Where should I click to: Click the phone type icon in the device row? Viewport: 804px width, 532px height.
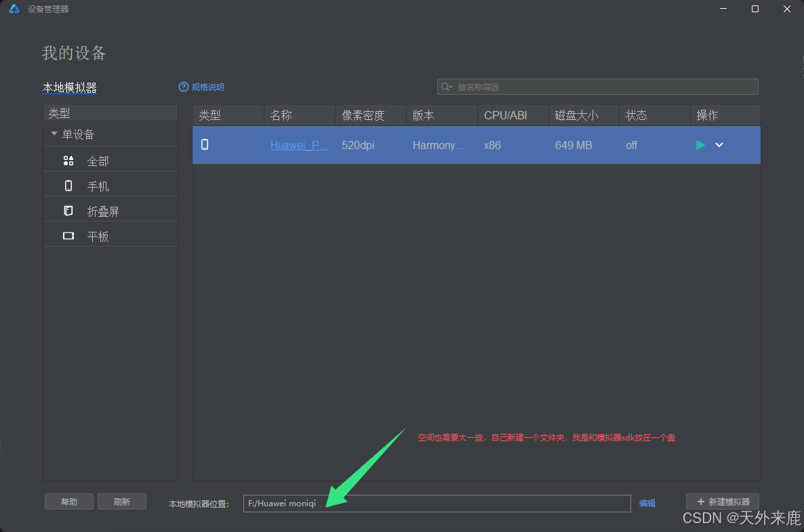tap(205, 144)
